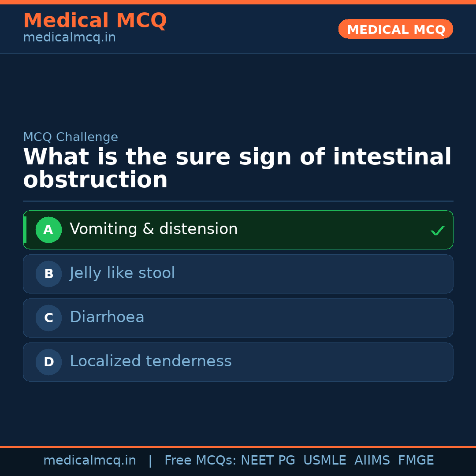Screen dimensions: 476x476
Task: Click the "MCQ Challenge" label
Action: click(x=71, y=138)
